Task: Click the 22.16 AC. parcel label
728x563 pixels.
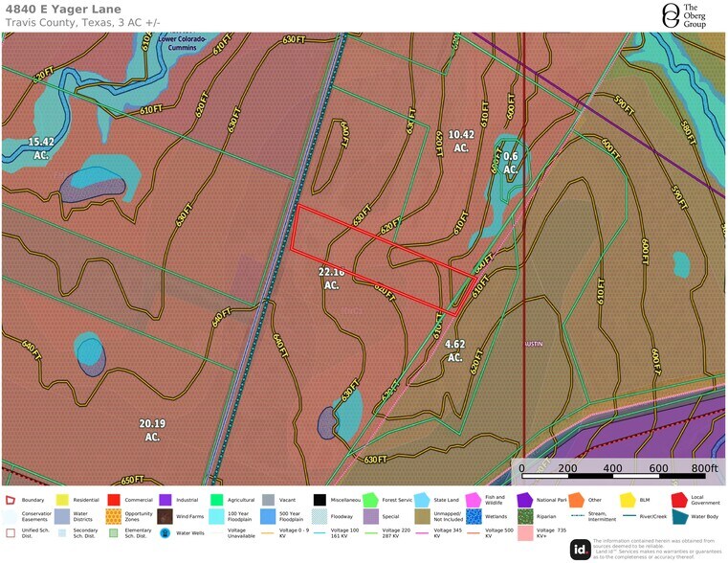Action: tap(331, 279)
